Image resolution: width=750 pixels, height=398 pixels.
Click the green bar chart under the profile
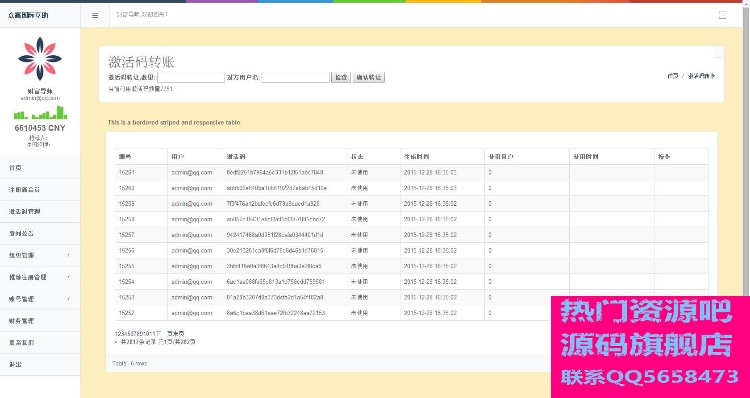40,112
